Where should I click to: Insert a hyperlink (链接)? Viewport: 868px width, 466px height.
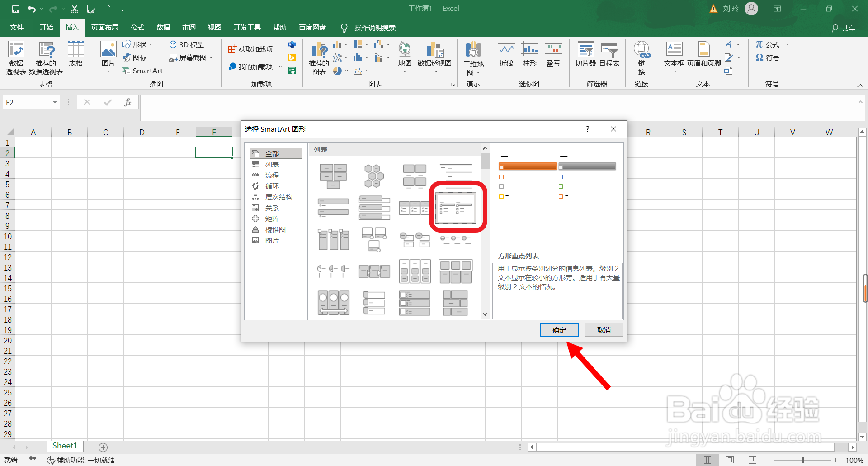[642, 58]
